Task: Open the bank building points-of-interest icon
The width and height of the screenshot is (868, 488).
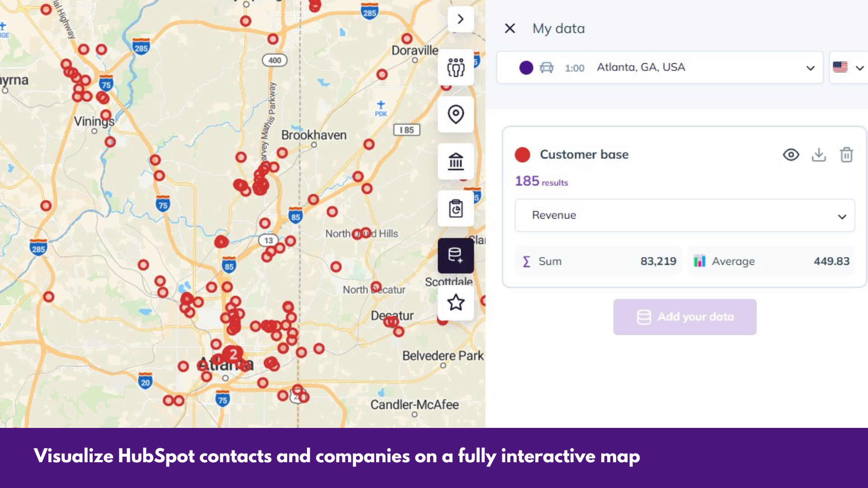Action: tap(456, 161)
